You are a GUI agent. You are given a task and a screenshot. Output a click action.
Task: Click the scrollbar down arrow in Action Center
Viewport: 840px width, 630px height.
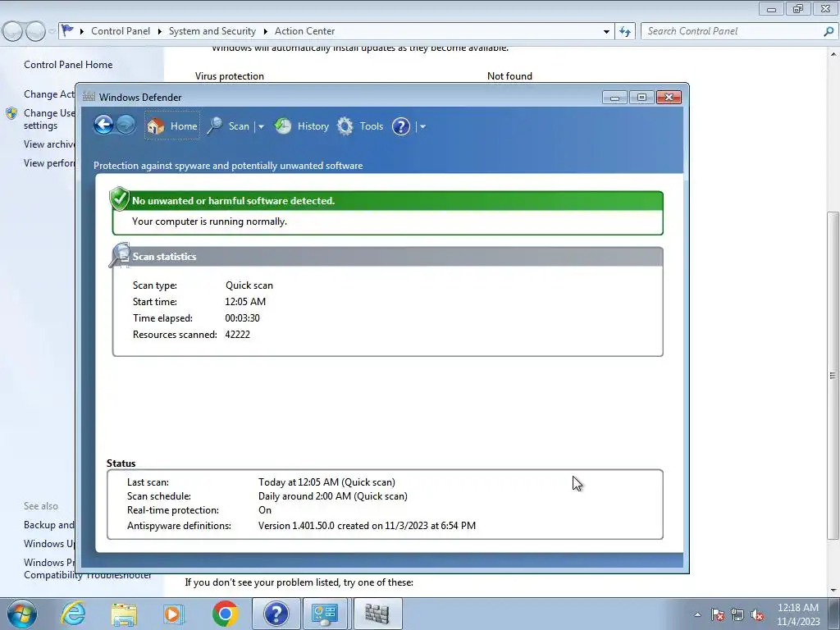(x=833, y=591)
